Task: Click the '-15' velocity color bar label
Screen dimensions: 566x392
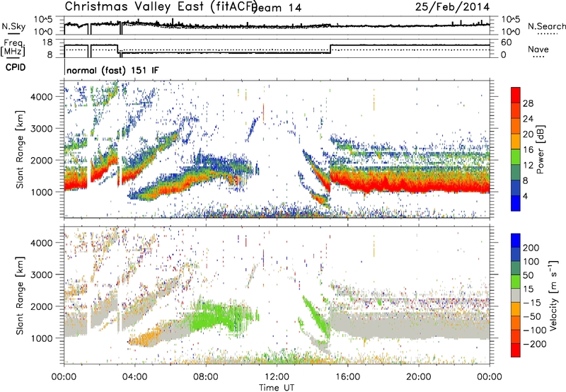Action: [532, 303]
